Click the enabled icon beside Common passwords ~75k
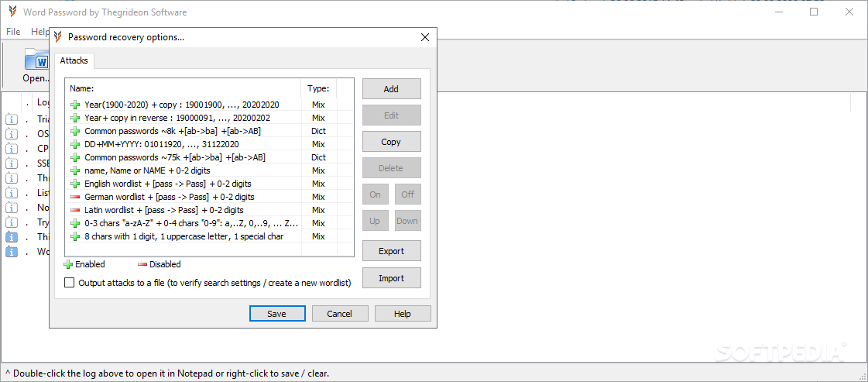The height and width of the screenshot is (382, 868). point(75,157)
